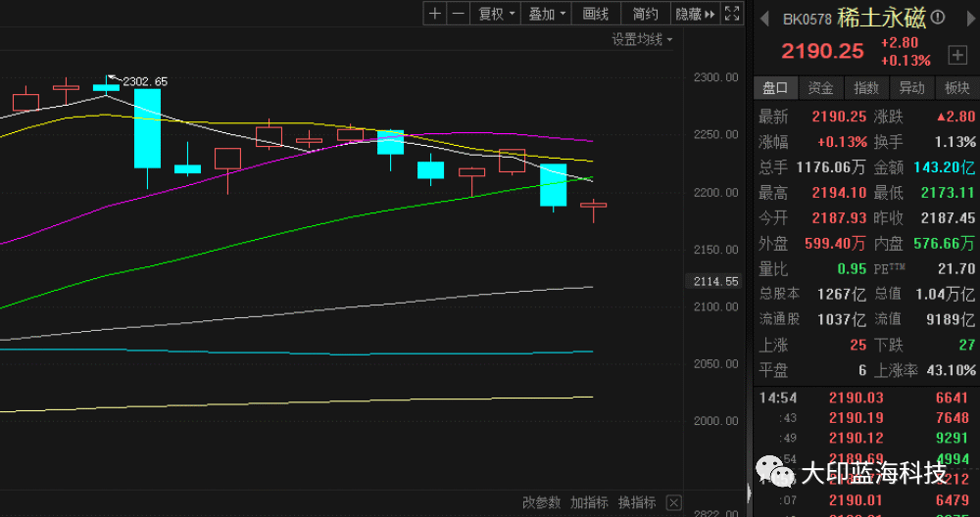Open the 复权 dropdown
This screenshot has width=980, height=517.
coord(495,14)
